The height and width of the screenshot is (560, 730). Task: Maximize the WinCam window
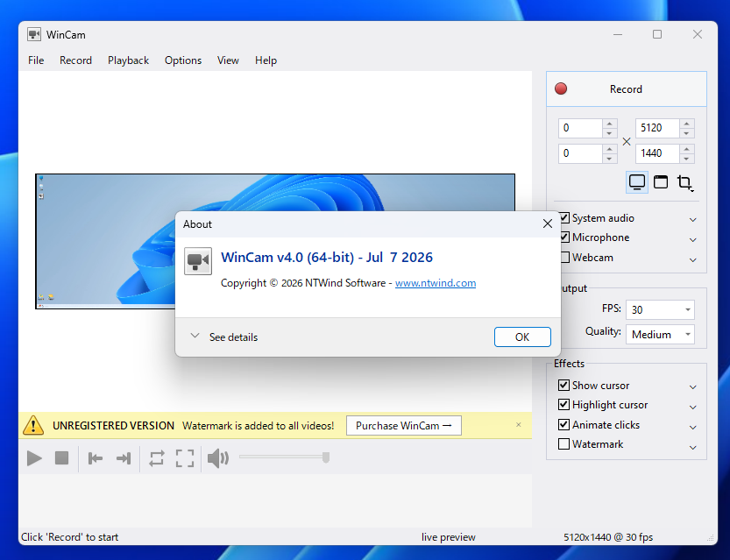657,34
